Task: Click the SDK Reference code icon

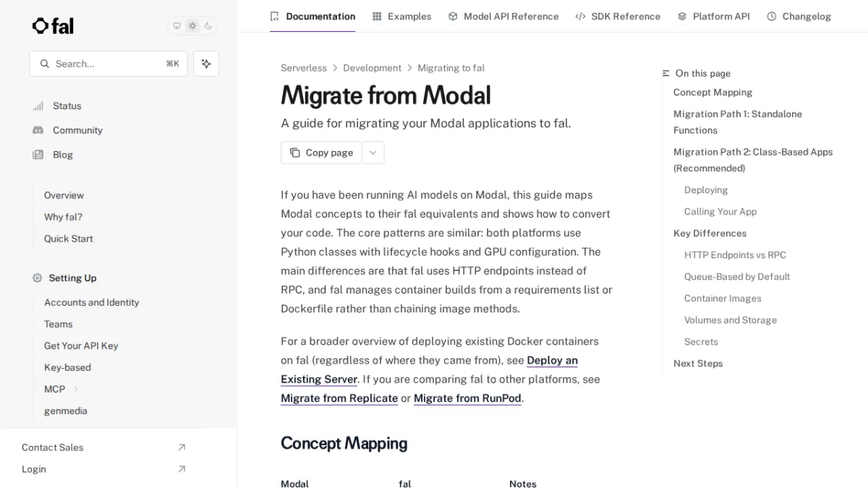Action: tap(580, 16)
